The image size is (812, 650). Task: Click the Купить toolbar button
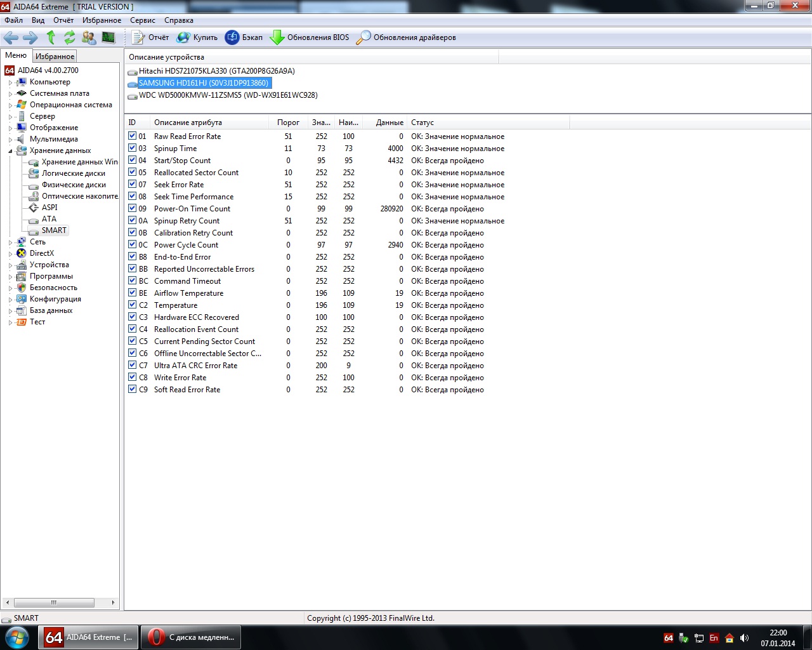pos(197,37)
